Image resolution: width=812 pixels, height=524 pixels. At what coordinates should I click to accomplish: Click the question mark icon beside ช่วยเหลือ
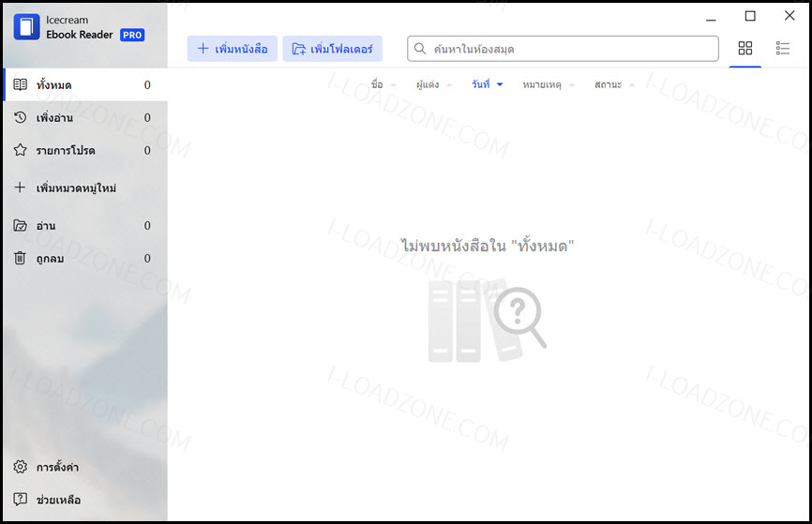click(21, 499)
